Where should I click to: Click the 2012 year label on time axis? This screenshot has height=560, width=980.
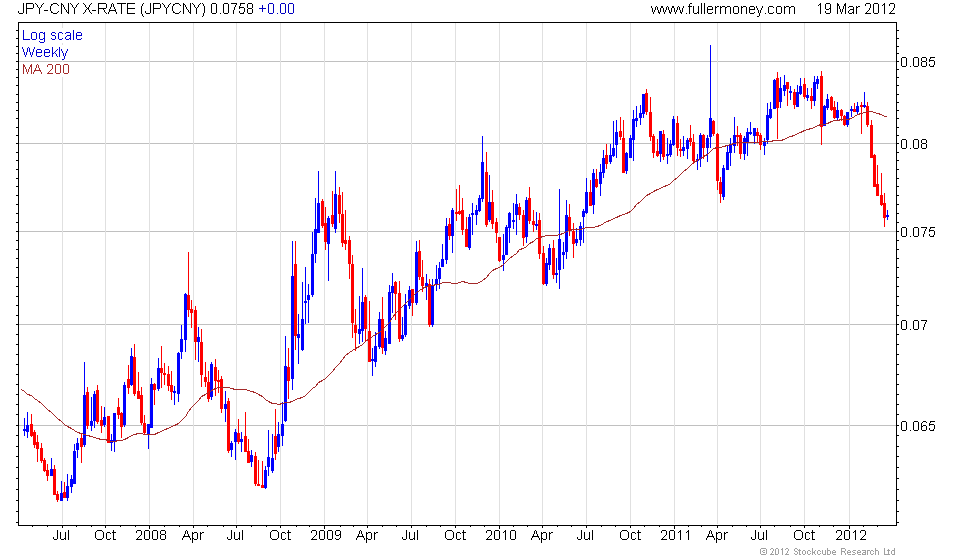pos(851,536)
